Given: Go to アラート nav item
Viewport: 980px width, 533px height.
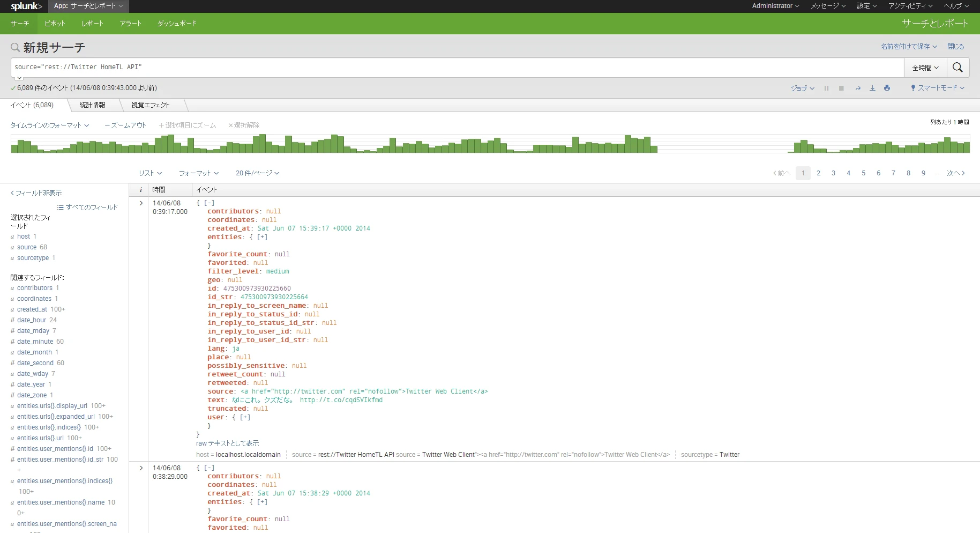Looking at the screenshot, I should coord(130,24).
